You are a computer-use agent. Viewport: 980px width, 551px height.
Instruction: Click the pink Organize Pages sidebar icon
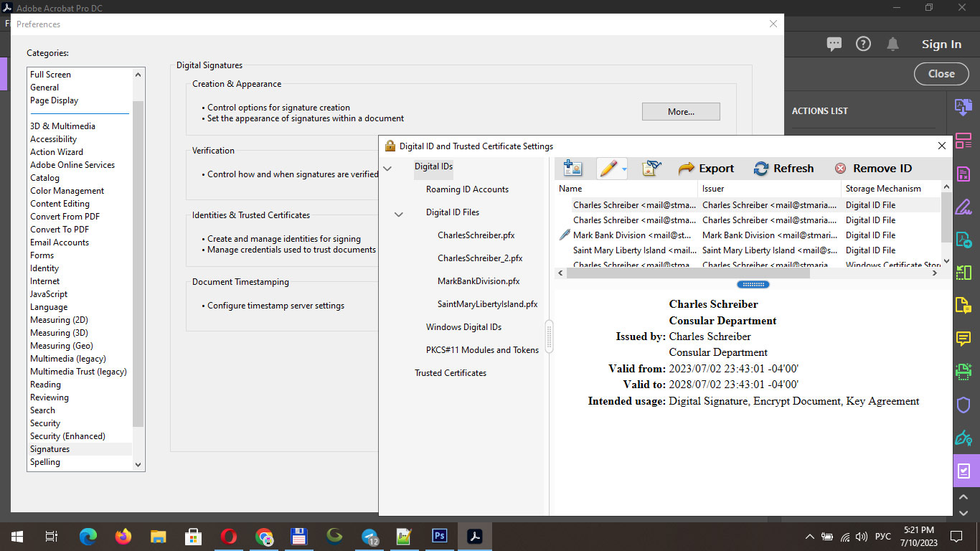pyautogui.click(x=963, y=141)
